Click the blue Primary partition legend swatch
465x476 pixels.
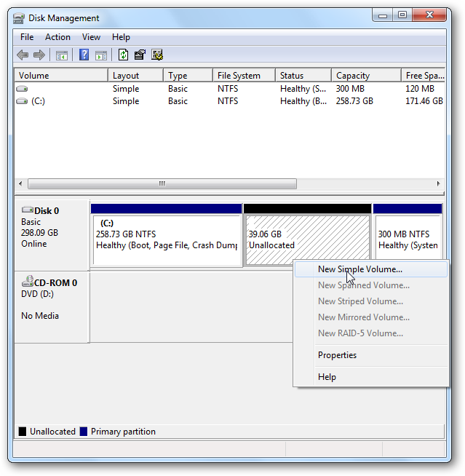(x=84, y=432)
